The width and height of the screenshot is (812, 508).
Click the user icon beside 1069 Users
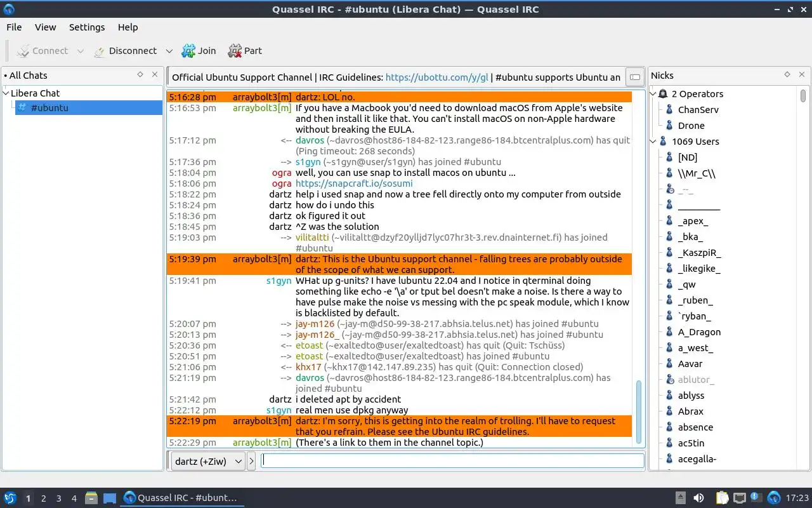click(x=663, y=142)
